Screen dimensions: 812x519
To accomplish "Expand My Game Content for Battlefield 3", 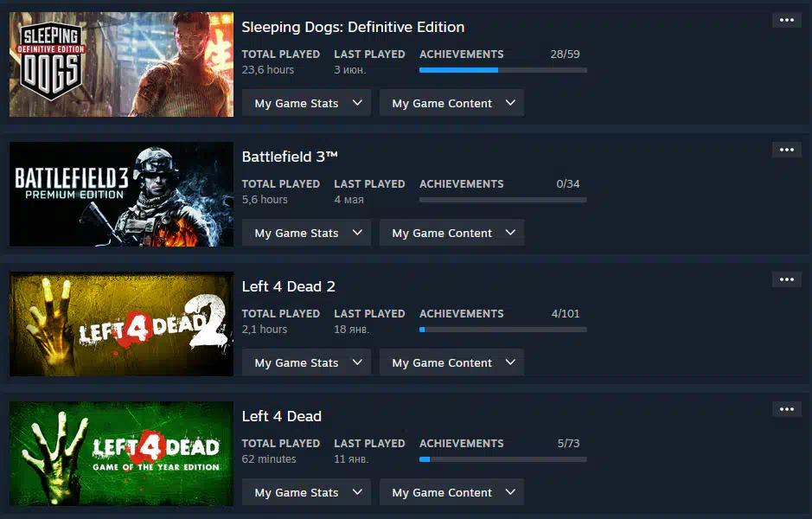I will pos(451,233).
